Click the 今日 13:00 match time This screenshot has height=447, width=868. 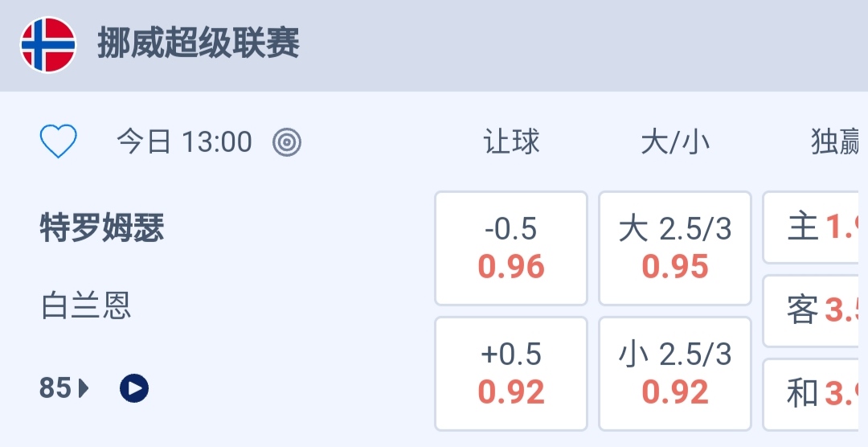(x=184, y=142)
